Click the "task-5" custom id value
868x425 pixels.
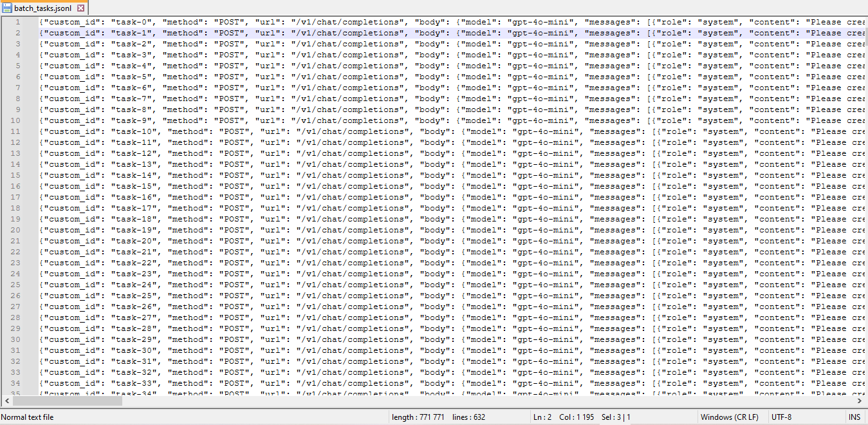131,77
